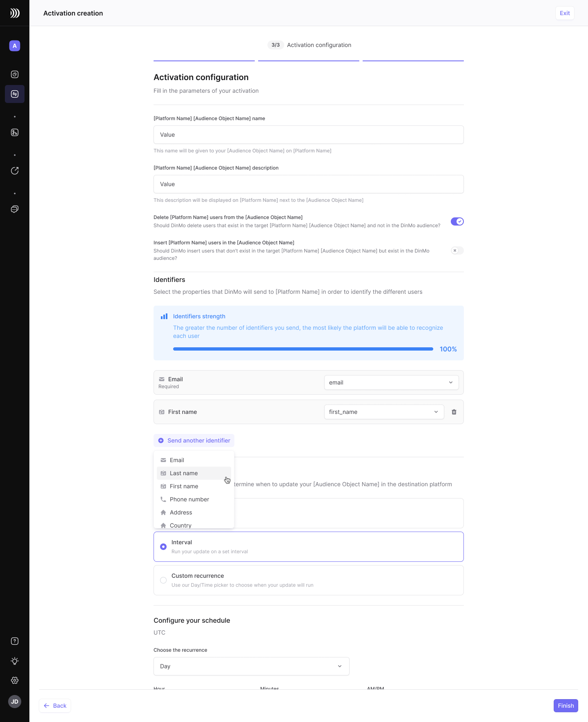Click the DinMo logo icon in sidebar
Screen dimensions: 588x722
pyautogui.click(x=15, y=13)
